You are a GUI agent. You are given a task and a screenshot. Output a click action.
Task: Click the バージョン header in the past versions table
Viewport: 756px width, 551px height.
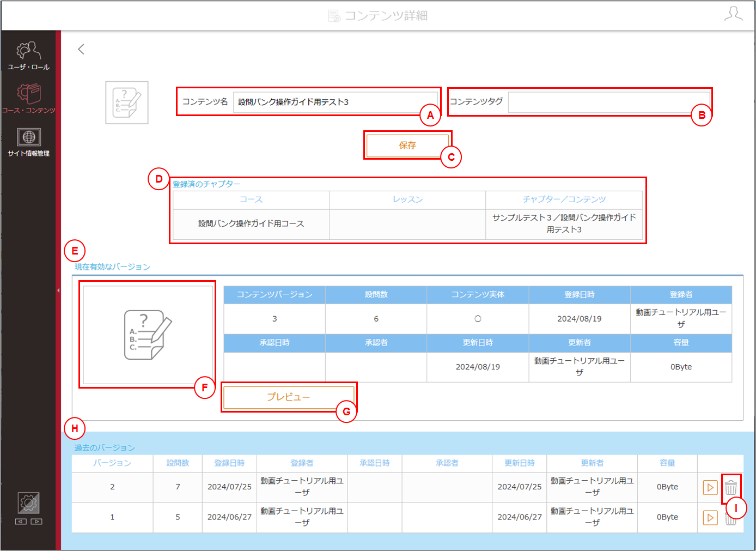click(112, 463)
